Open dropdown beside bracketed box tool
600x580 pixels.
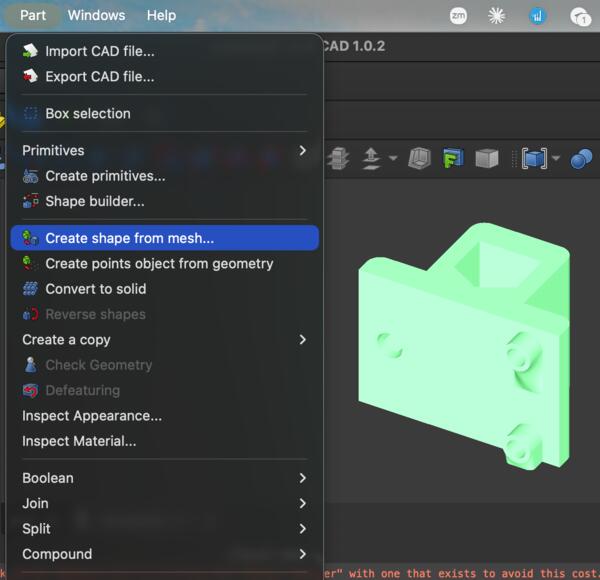click(x=556, y=158)
